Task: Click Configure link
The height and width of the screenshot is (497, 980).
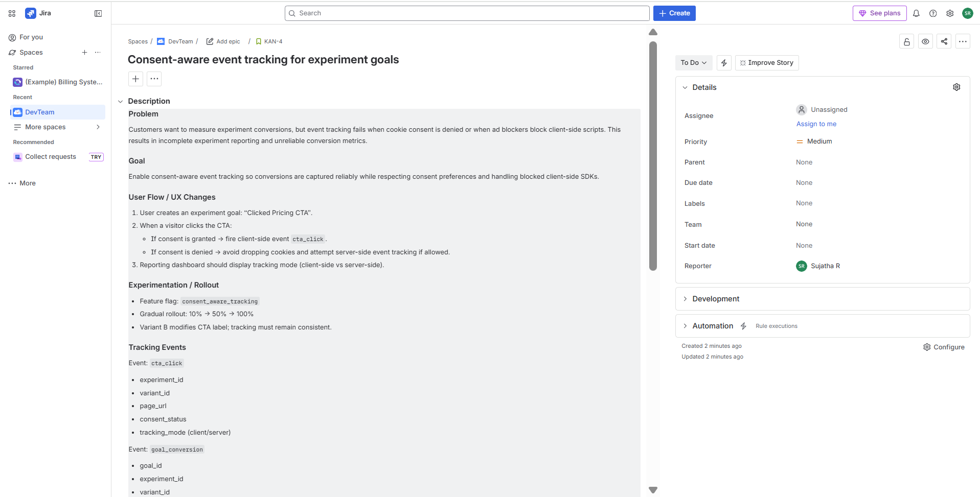Action: (944, 347)
